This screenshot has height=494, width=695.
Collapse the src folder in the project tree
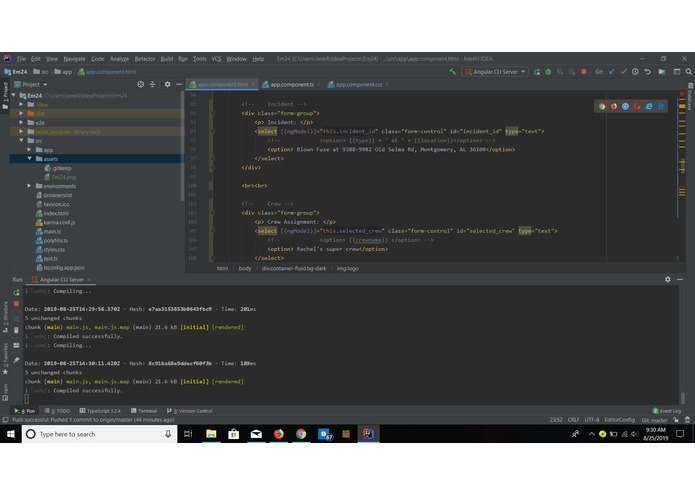point(21,140)
